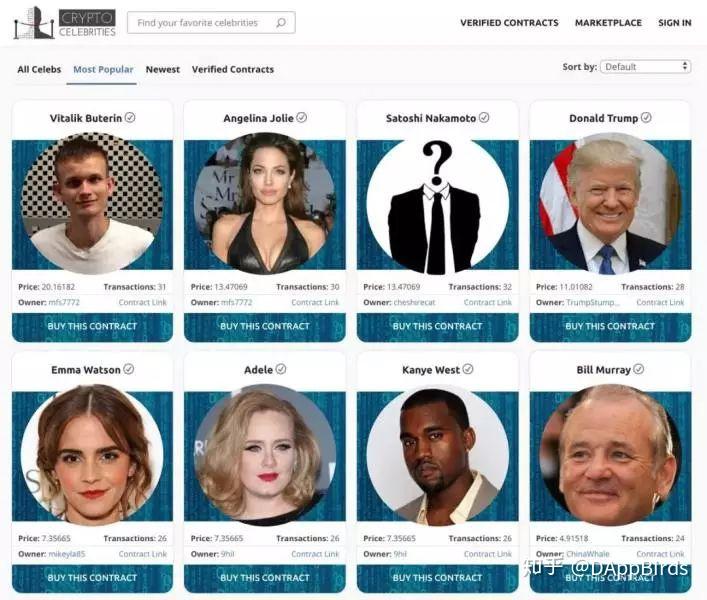Click verified checkmark next to Angelina Jolie
This screenshot has width=707, height=600.
coord(302,118)
